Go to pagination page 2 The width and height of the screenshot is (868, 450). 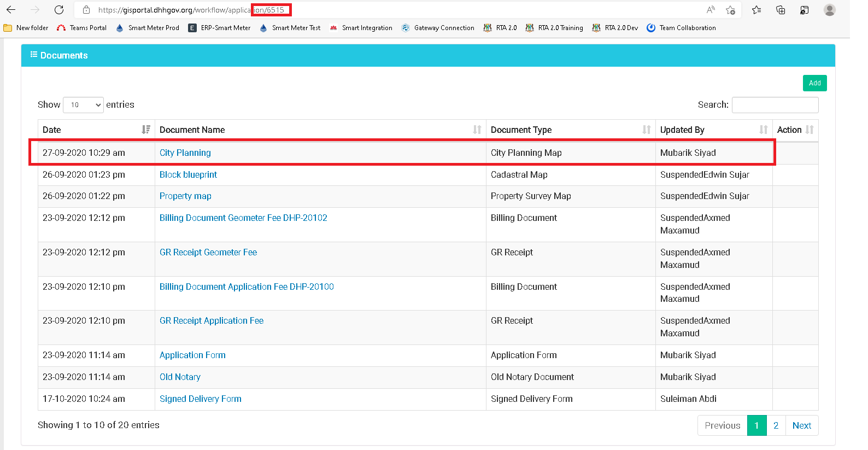click(x=776, y=425)
